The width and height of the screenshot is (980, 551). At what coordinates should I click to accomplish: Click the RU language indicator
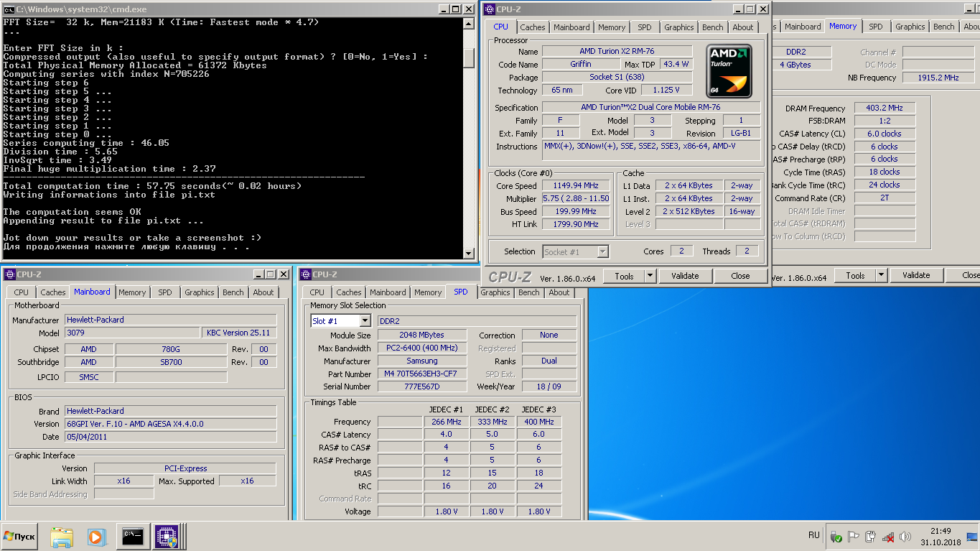(814, 535)
